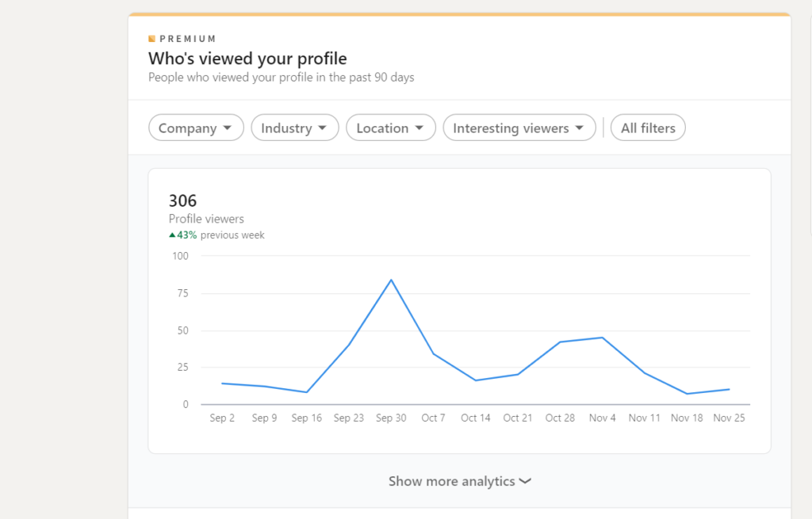This screenshot has height=519, width=812.
Task: Click the Oct 14 x-axis date label
Action: coord(476,418)
